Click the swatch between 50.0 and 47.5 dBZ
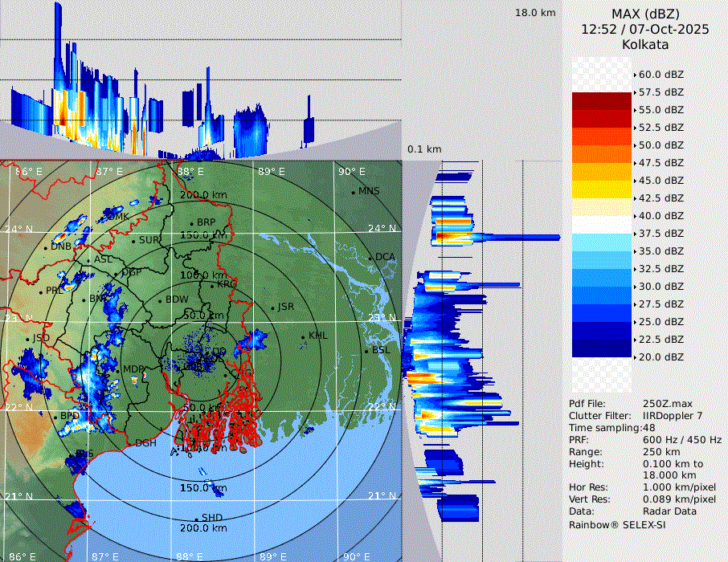This screenshot has height=562, width=728. coord(601,153)
